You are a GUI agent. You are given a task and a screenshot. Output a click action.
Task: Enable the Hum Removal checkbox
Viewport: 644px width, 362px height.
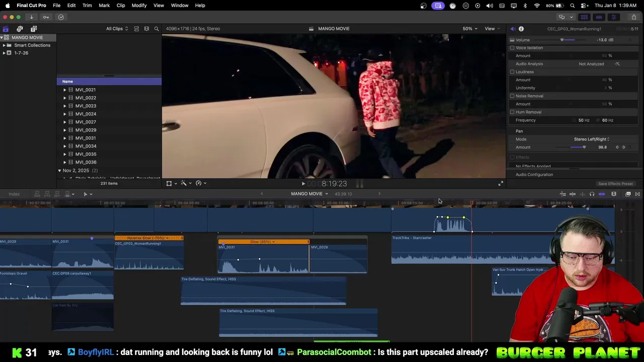pyautogui.click(x=512, y=112)
